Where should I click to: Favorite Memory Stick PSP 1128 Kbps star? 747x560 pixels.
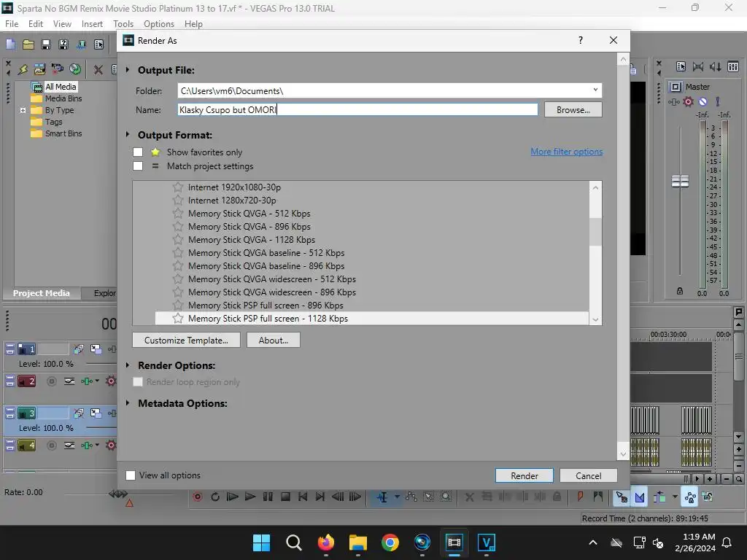click(x=178, y=318)
